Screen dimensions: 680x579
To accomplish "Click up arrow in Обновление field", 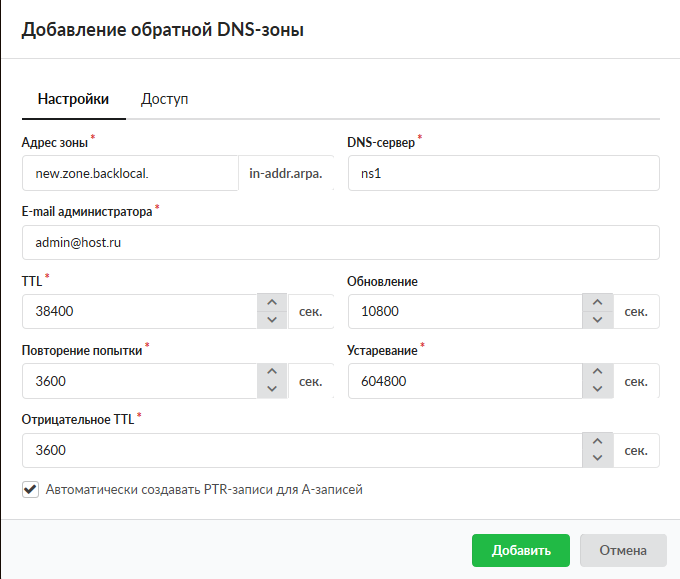I will [x=597, y=303].
